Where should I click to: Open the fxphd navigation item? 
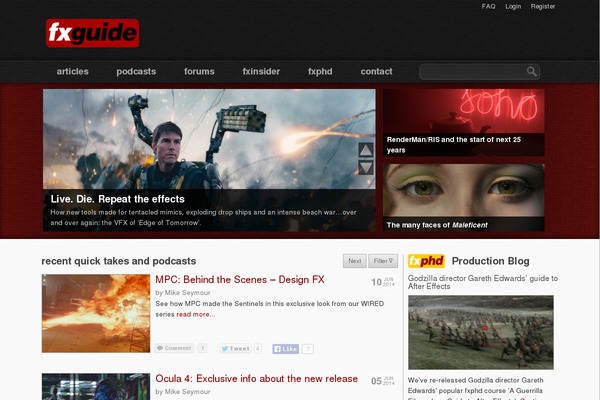pos(320,72)
